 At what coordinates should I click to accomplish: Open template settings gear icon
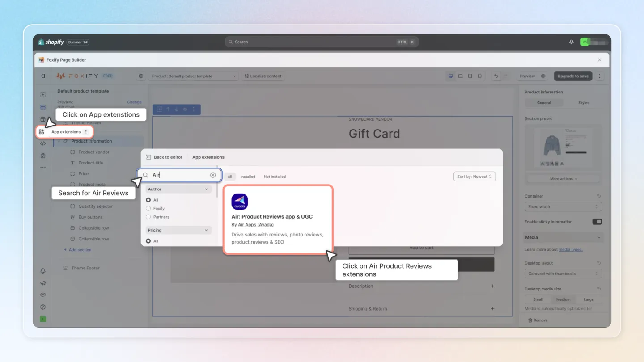pos(141,76)
